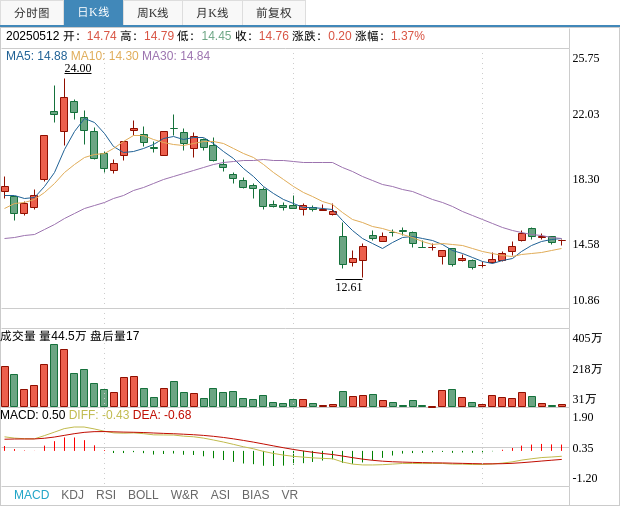Show the RSI indicator

(106, 495)
